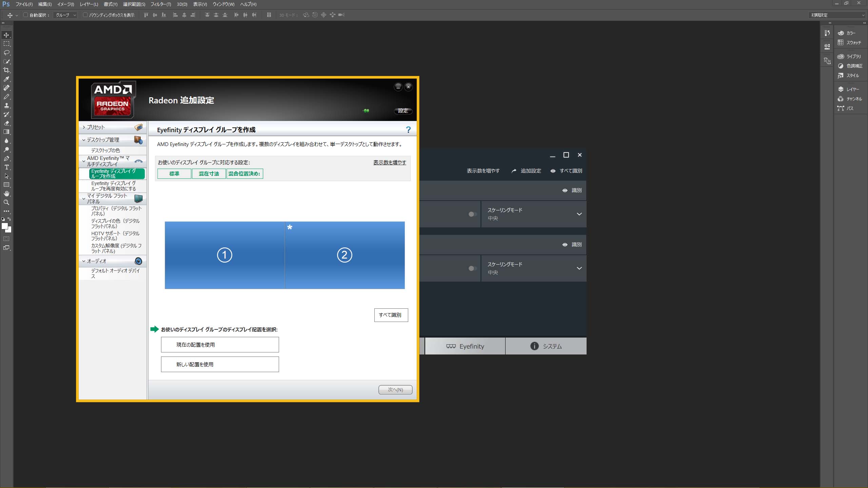Select the Gradient tool

(x=6, y=132)
